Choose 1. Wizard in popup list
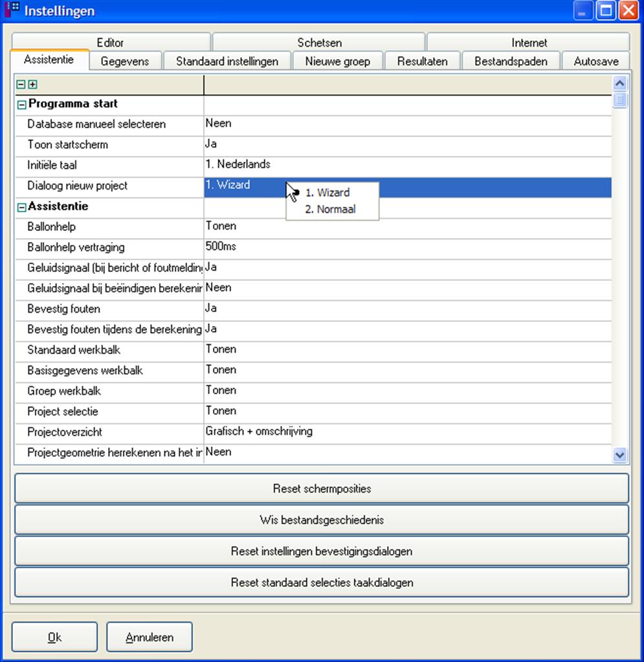644x662 pixels. coord(328,193)
